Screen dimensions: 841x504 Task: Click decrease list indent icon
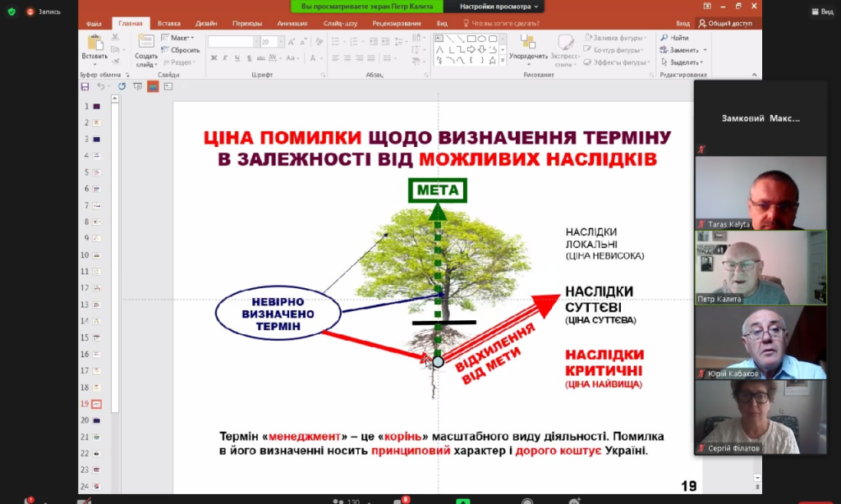[374, 42]
